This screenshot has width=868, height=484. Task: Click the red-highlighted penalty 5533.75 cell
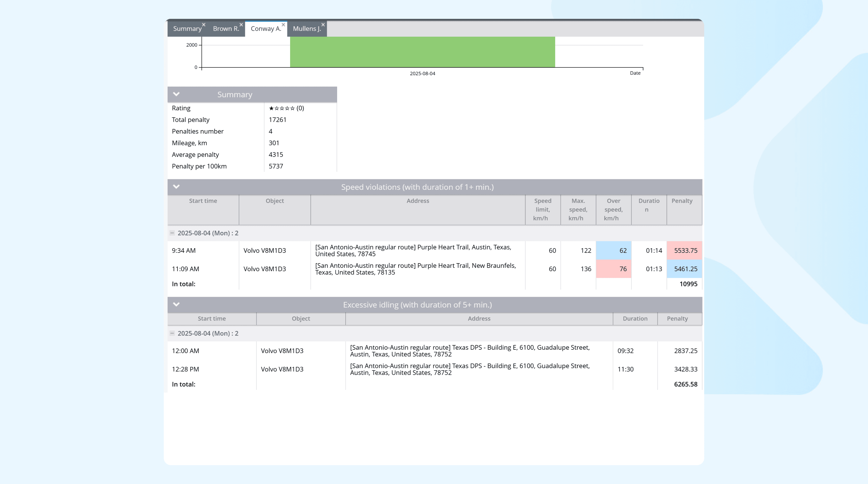point(684,251)
